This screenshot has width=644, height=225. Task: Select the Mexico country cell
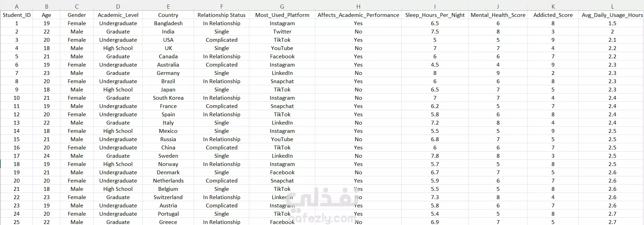pyautogui.click(x=168, y=131)
